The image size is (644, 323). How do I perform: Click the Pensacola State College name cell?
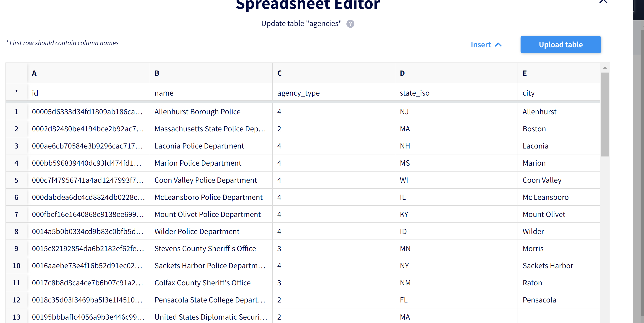point(211,300)
